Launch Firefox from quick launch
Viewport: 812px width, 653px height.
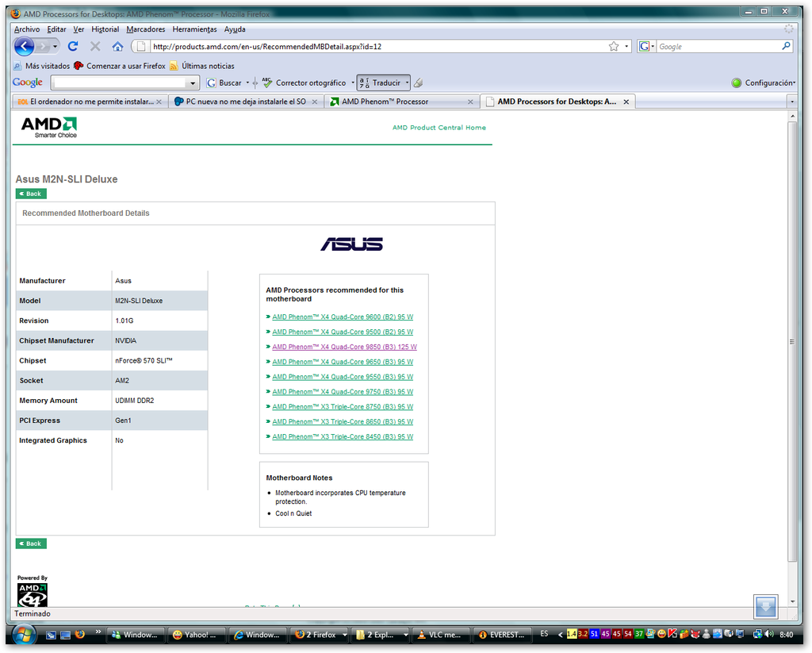coord(80,634)
